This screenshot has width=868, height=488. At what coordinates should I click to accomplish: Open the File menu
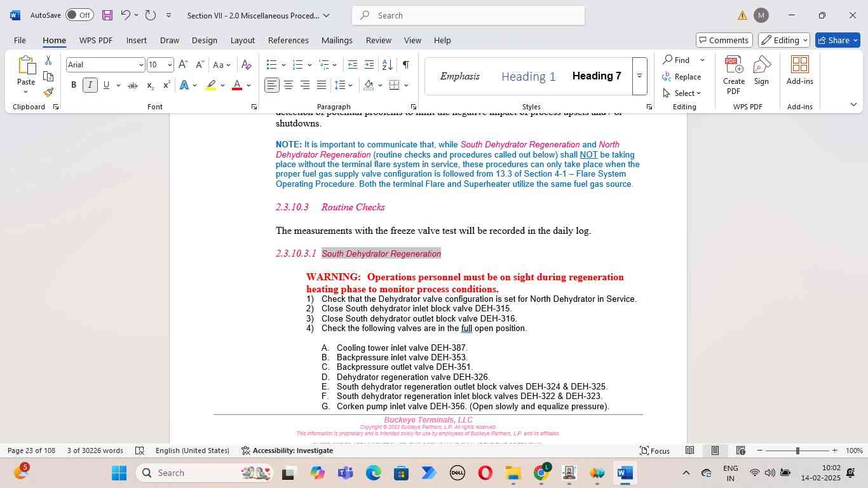point(20,40)
